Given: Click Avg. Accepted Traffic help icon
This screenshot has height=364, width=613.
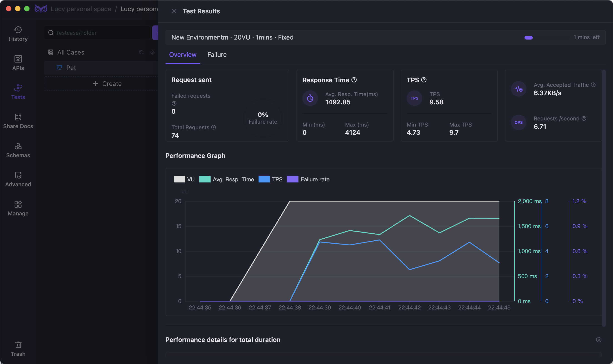Looking at the screenshot, I should (593, 85).
